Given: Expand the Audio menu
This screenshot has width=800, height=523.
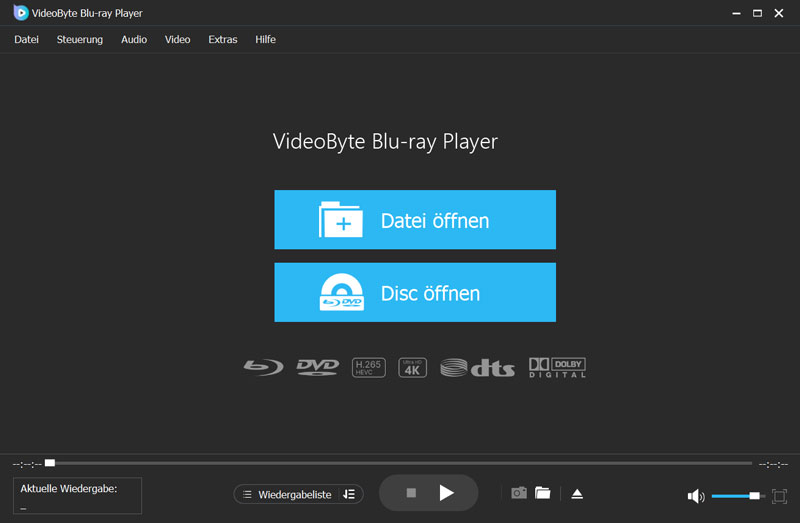Looking at the screenshot, I should click(134, 40).
